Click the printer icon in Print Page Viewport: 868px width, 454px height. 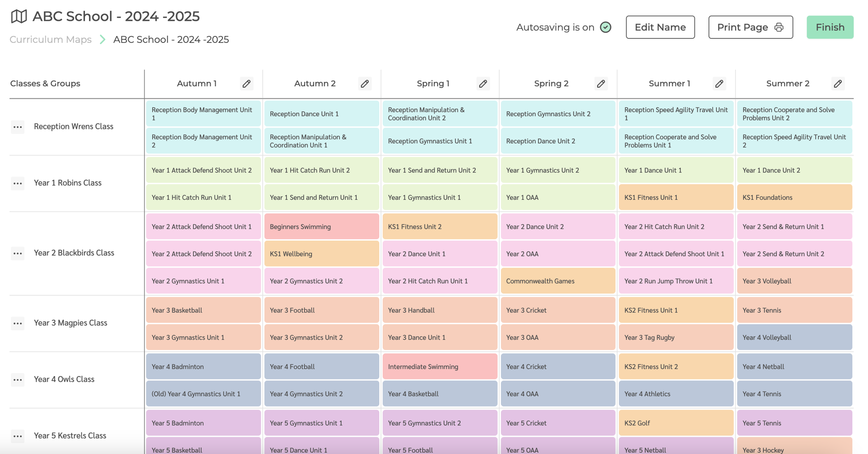(779, 27)
